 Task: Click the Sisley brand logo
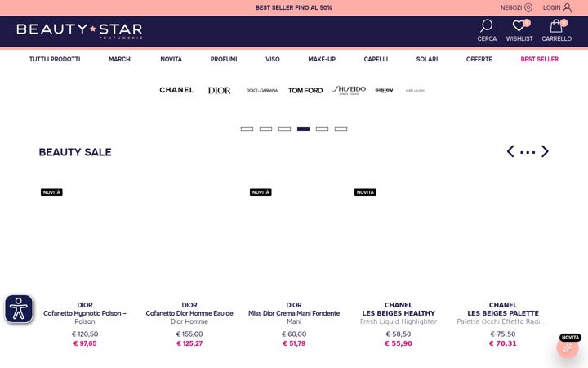pyautogui.click(x=384, y=90)
